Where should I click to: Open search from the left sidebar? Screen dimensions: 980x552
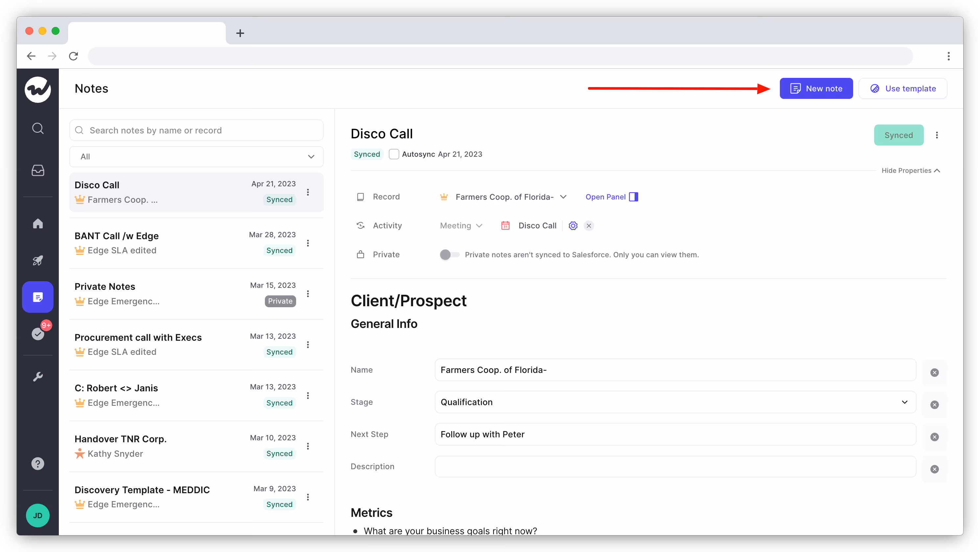pyautogui.click(x=38, y=128)
